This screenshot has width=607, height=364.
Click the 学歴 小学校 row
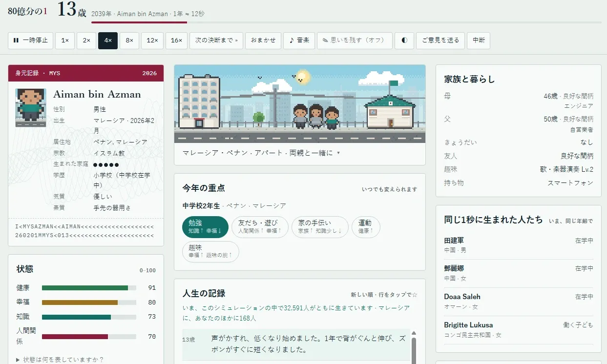(105, 180)
